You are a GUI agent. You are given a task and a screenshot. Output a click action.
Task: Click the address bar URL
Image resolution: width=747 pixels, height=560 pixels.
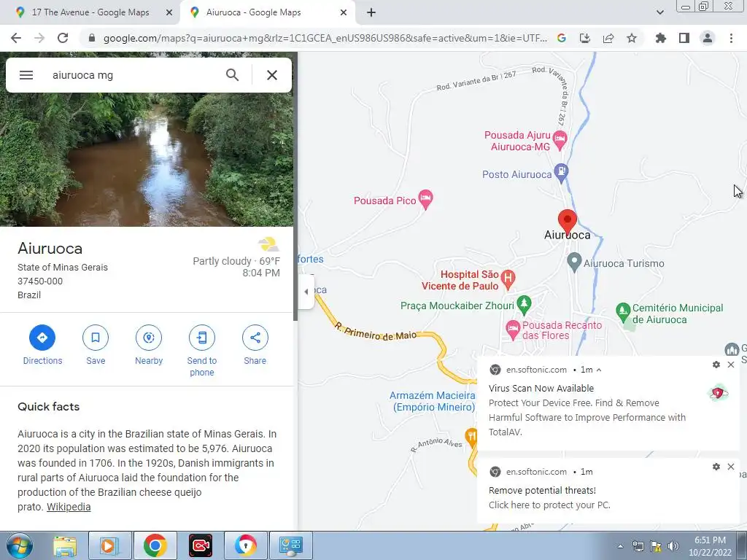pyautogui.click(x=325, y=38)
